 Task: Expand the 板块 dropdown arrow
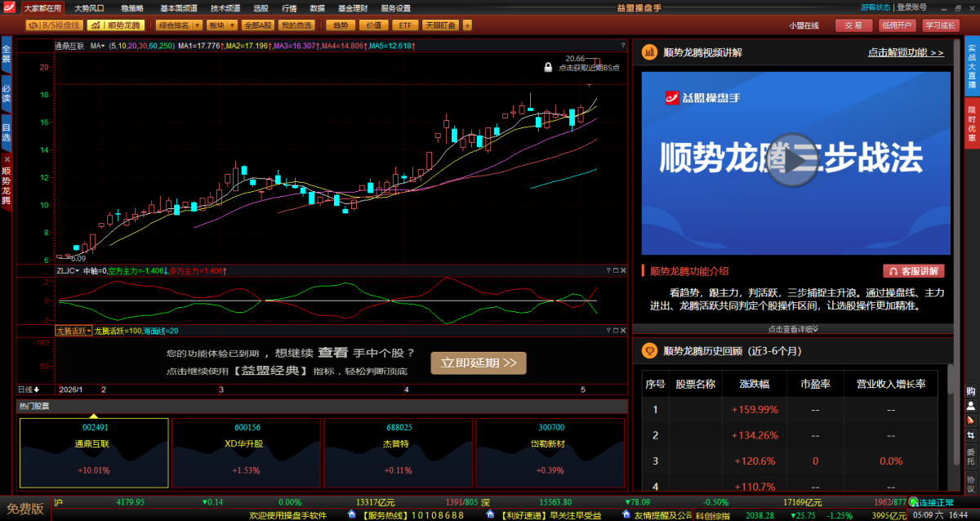point(232,25)
